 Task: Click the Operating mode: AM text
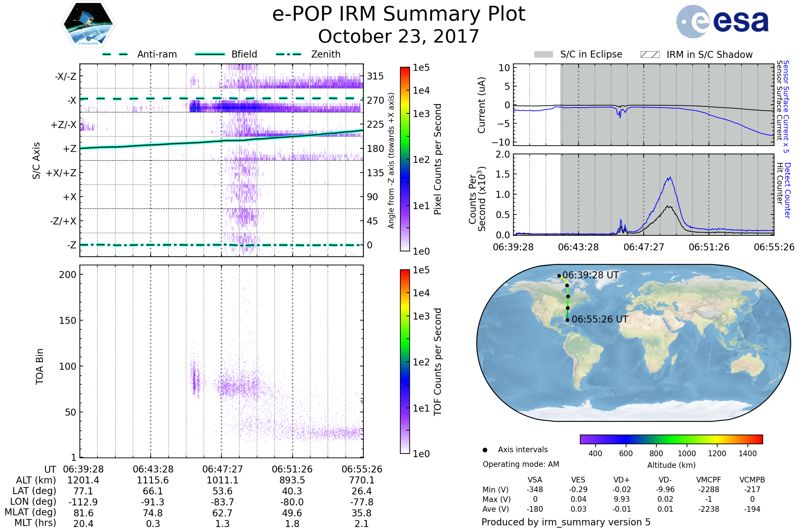[x=521, y=464]
